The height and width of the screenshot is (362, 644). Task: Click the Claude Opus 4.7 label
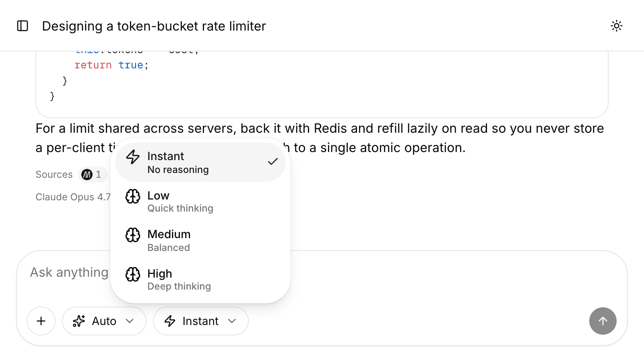(x=73, y=197)
